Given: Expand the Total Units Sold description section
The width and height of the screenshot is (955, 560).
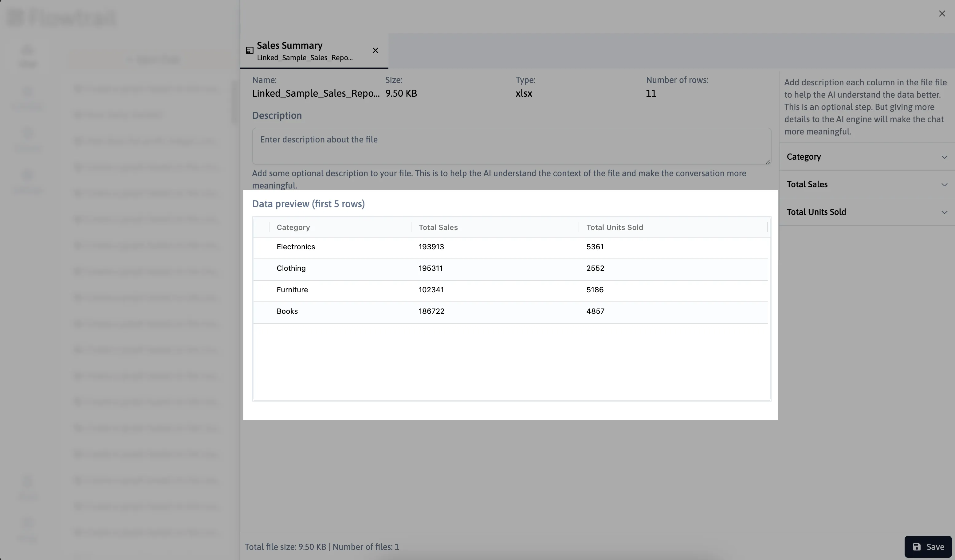Looking at the screenshot, I should coord(947,211).
